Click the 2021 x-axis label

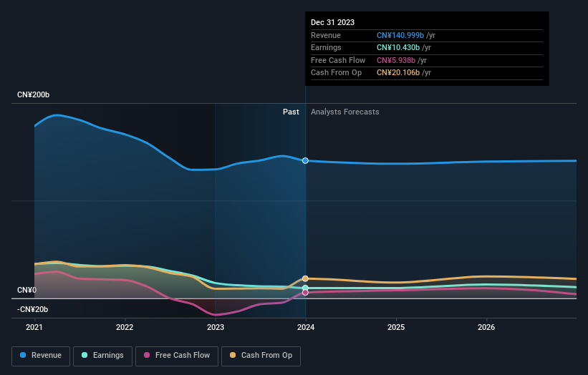[34, 328]
